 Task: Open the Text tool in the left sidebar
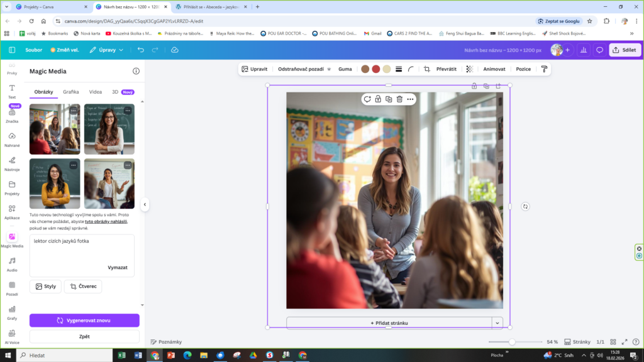tap(12, 92)
